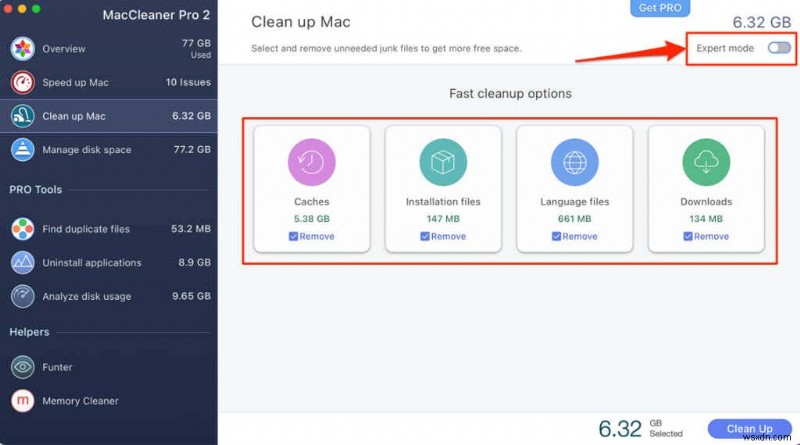
Task: Click the green Downloads cloud icon
Action: (706, 163)
